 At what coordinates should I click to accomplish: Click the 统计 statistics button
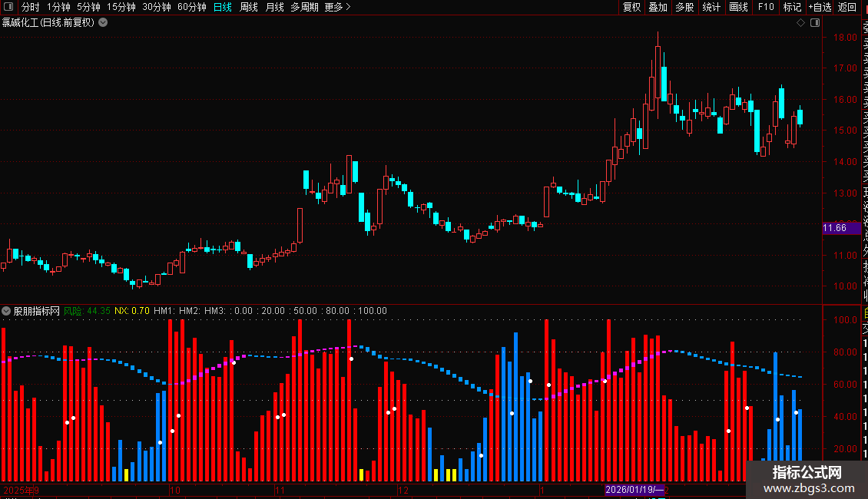711,7
